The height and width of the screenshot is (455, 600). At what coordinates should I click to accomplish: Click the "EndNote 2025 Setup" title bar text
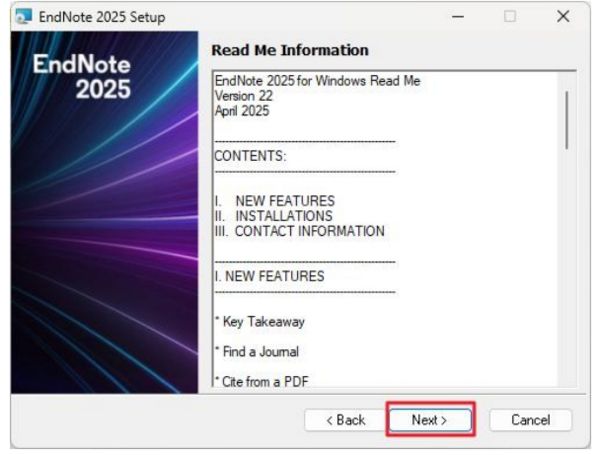click(102, 17)
